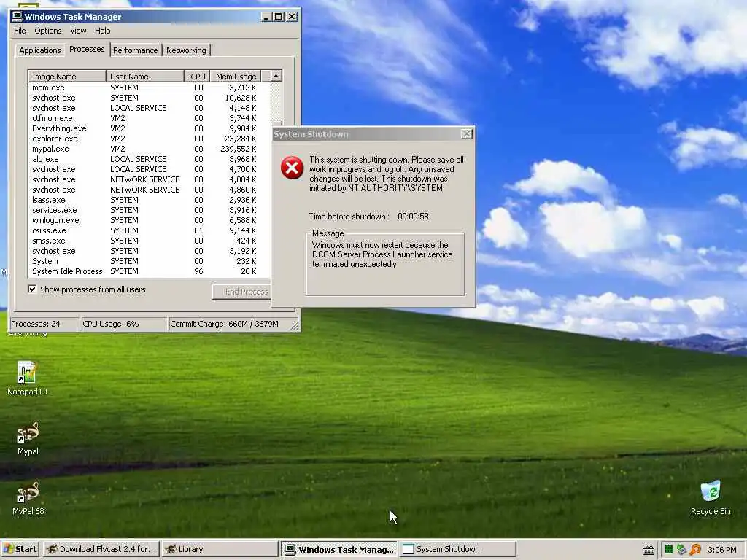Select the Everything.exe process row
747x560 pixels.
tap(149, 128)
